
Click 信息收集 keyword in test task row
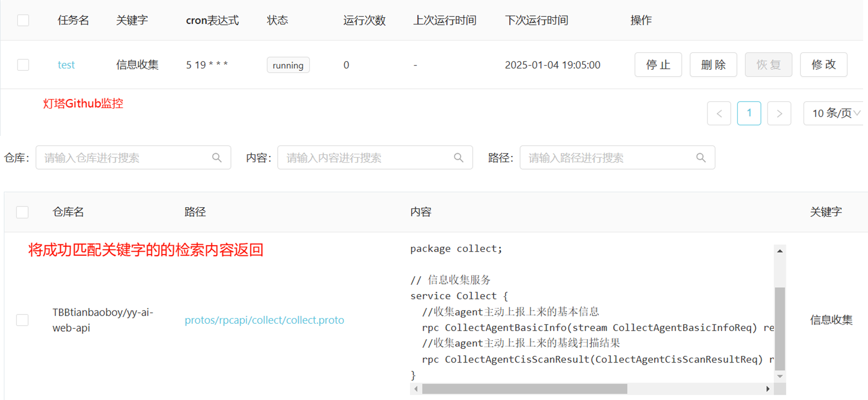point(137,65)
